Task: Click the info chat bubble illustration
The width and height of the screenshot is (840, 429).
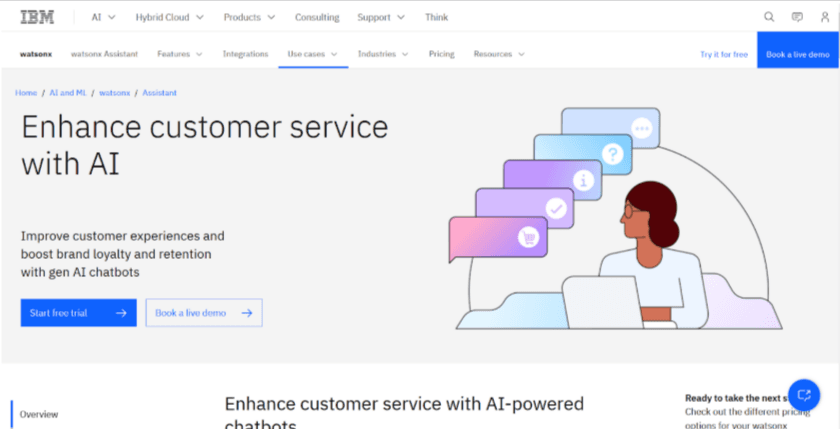Action: 553,180
